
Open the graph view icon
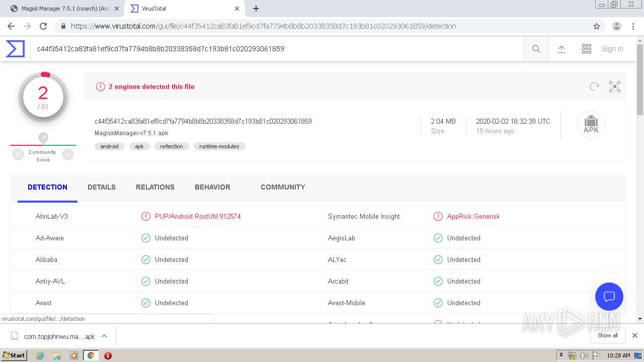pyautogui.click(x=615, y=86)
